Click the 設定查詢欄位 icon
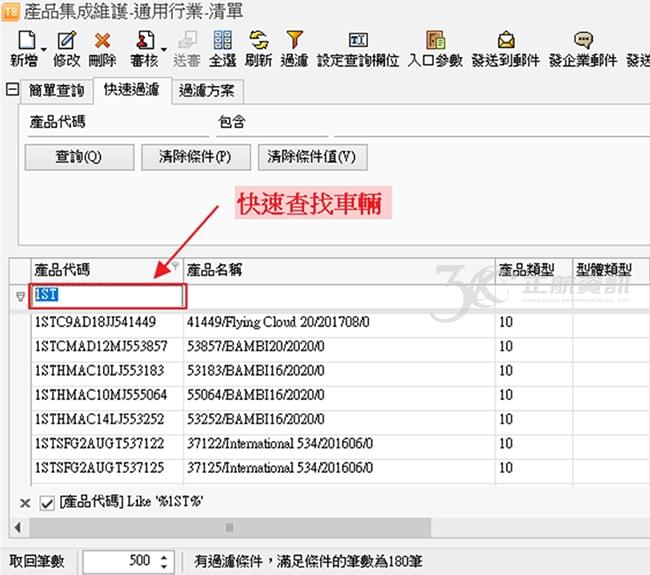The height and width of the screenshot is (575, 650). tap(358, 40)
